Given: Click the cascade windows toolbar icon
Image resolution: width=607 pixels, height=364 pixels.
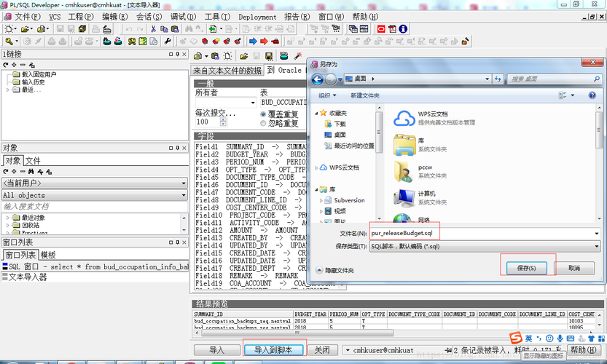Looking at the screenshot, I should click(x=353, y=29).
